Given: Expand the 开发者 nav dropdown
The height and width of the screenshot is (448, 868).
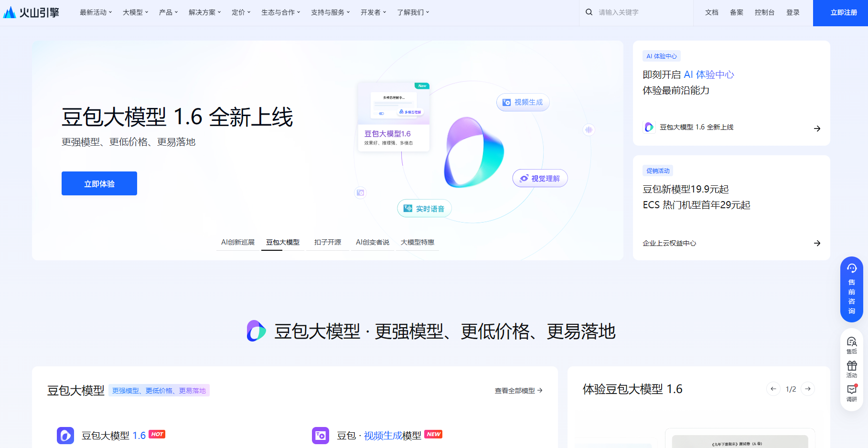Looking at the screenshot, I should tap(373, 12).
